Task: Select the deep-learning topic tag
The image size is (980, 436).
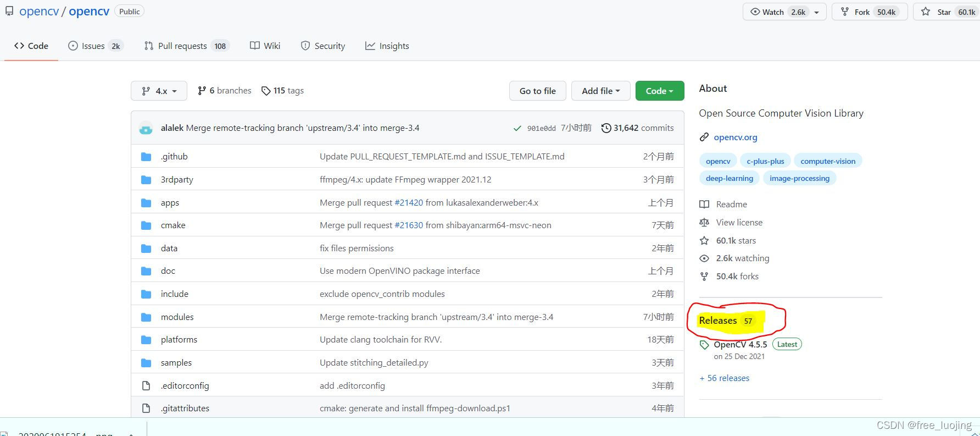Action: tap(730, 178)
